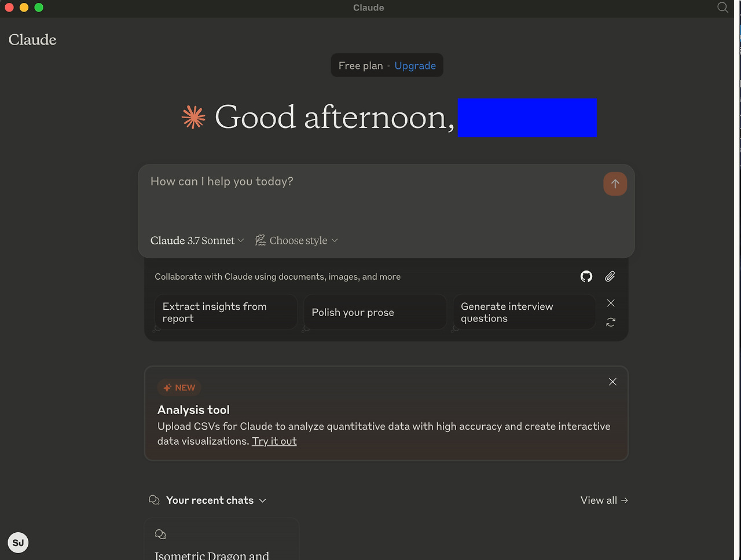
Task: Click the Free plan label
Action: pos(361,65)
